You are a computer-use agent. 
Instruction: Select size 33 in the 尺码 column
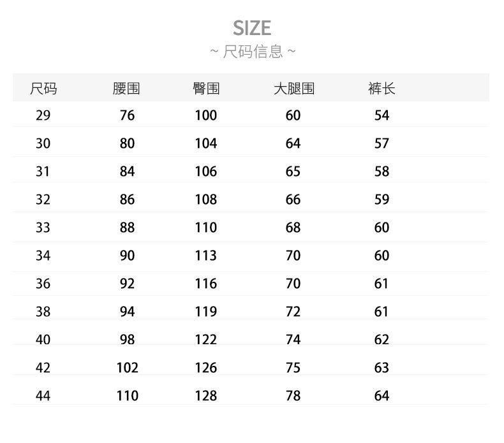pyautogui.click(x=43, y=228)
